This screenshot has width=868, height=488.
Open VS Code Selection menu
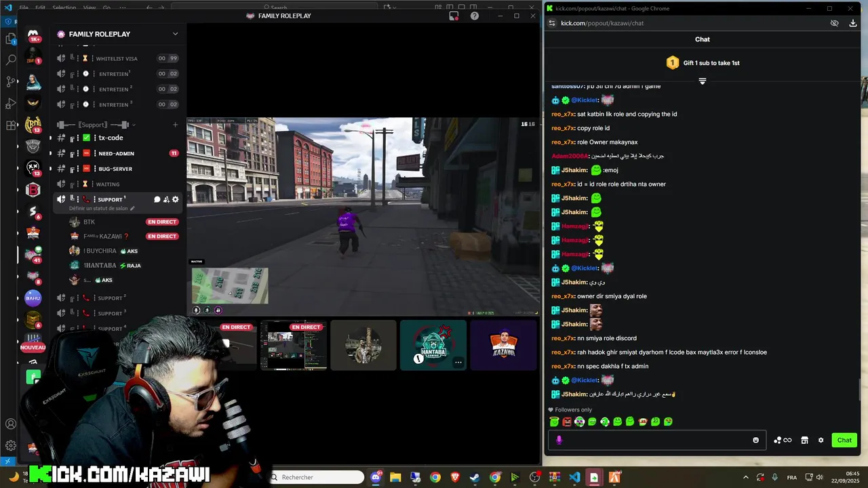(x=64, y=7)
